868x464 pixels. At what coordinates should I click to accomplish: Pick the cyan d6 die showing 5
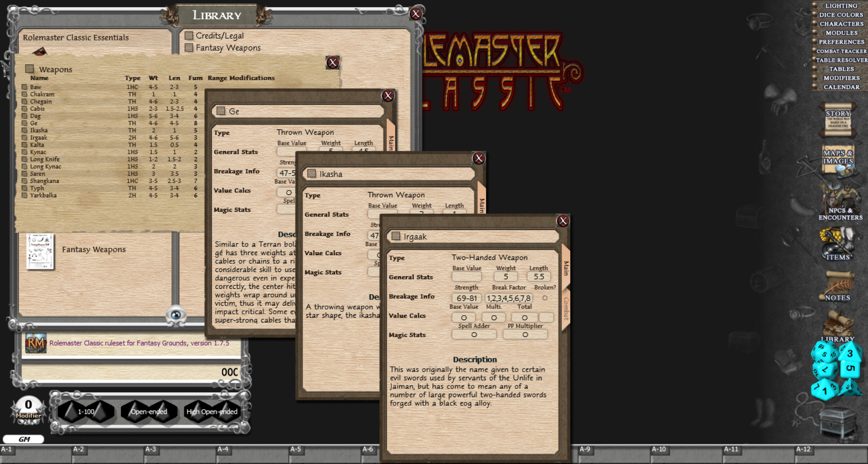(x=850, y=369)
